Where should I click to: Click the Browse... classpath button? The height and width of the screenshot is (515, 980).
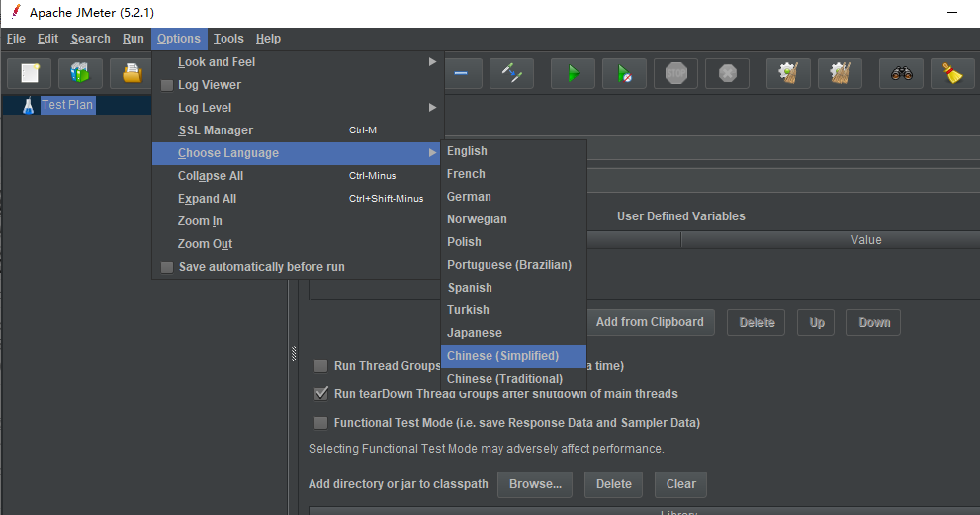535,484
